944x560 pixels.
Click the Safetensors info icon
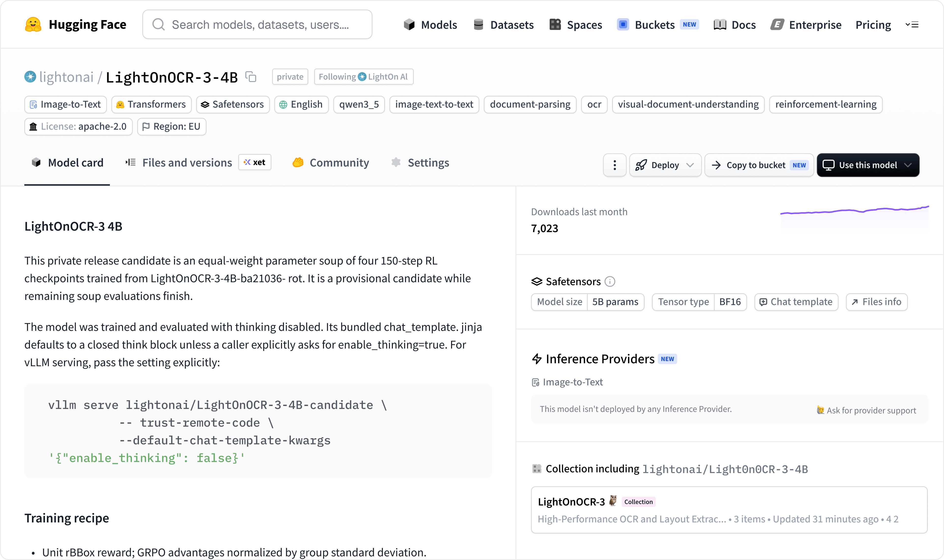point(610,281)
